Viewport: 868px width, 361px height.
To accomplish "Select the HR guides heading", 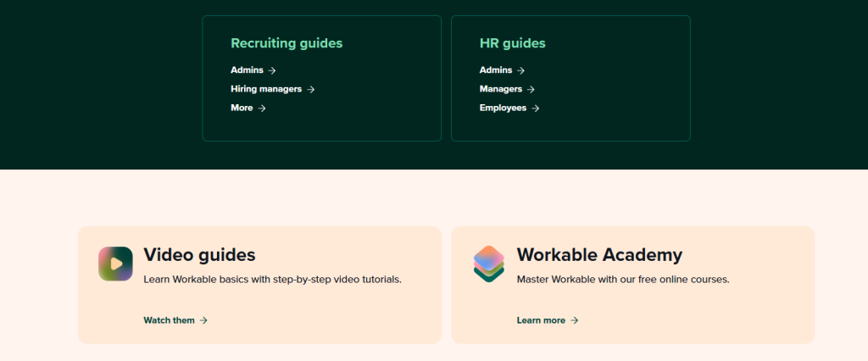I will click(512, 43).
